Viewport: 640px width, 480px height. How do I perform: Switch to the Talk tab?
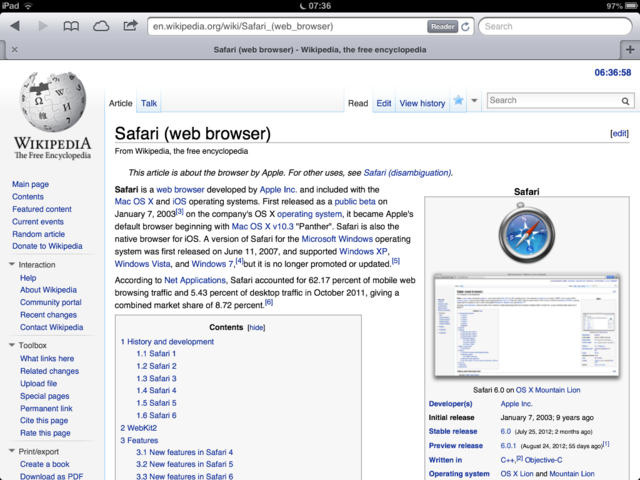pos(149,103)
